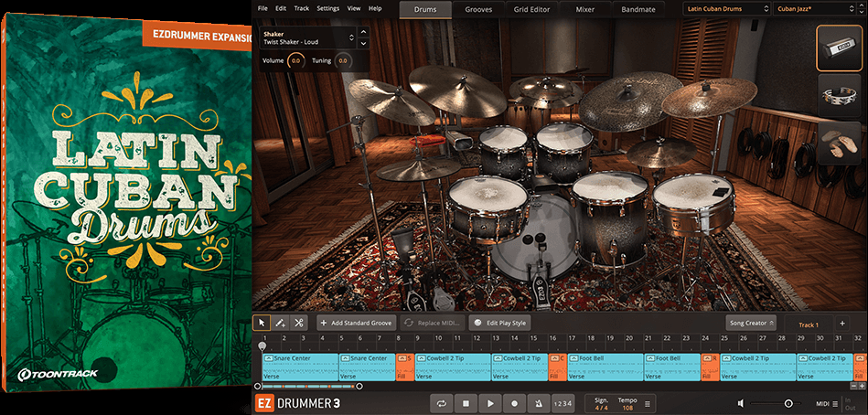
Task: Click Add Standard Groove button
Action: tap(357, 323)
